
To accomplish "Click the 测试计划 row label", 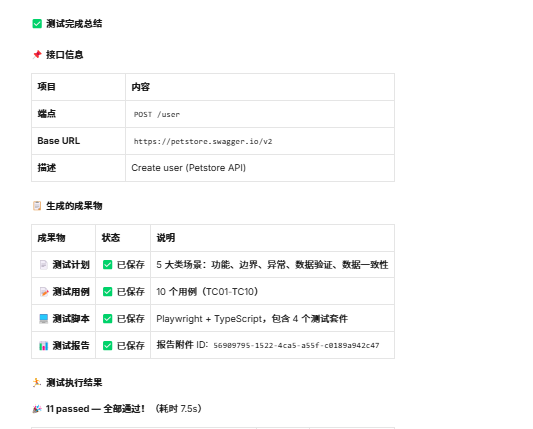I will 71,265.
